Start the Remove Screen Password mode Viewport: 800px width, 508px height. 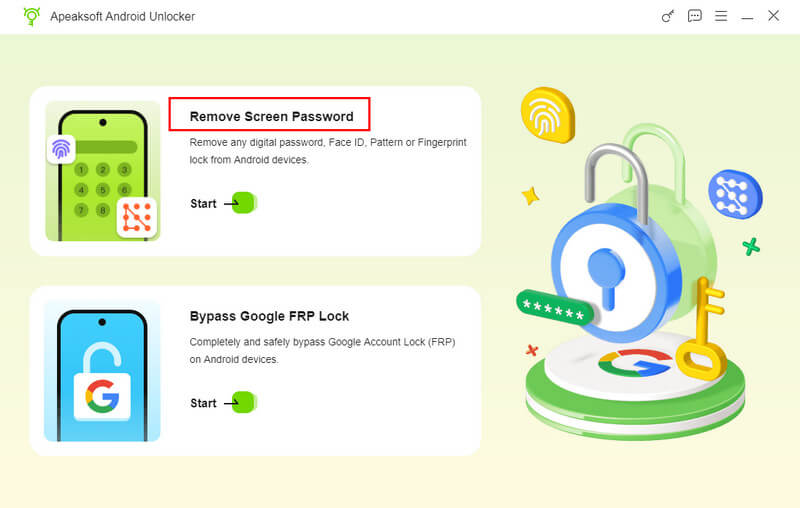[243, 203]
